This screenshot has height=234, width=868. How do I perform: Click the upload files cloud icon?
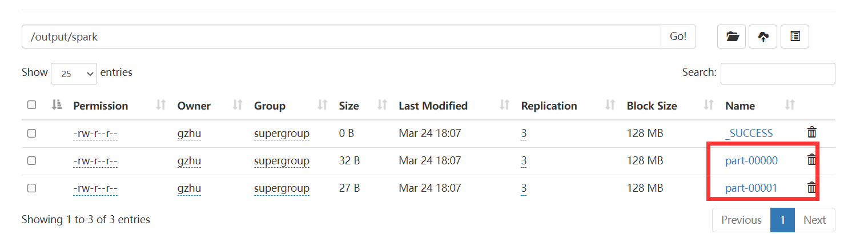coord(763,37)
